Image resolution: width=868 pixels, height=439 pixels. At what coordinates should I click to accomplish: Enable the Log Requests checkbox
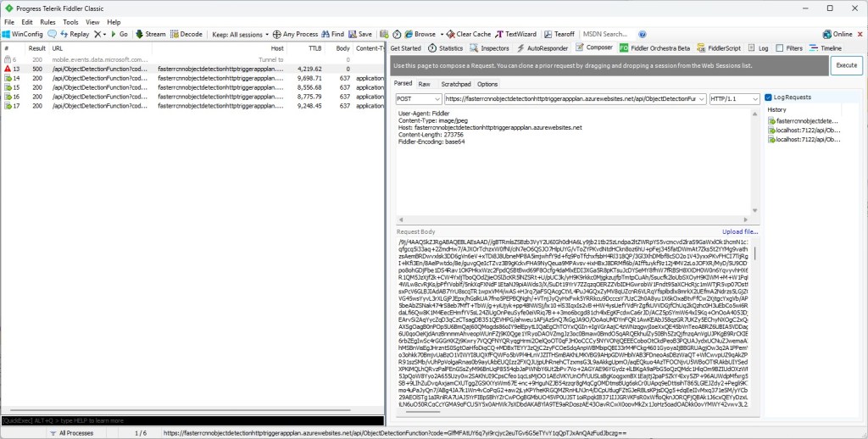coord(768,97)
